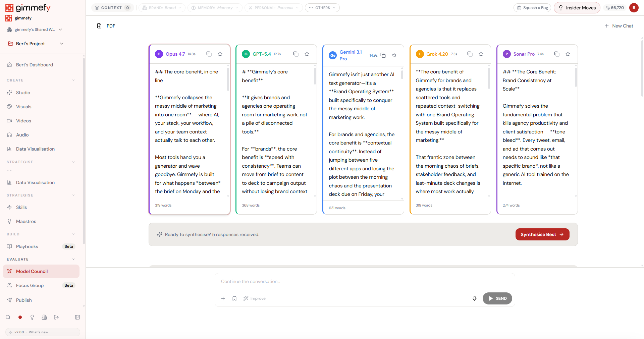Collapse the sidebar with the panel icon
644x339 pixels.
click(77, 317)
